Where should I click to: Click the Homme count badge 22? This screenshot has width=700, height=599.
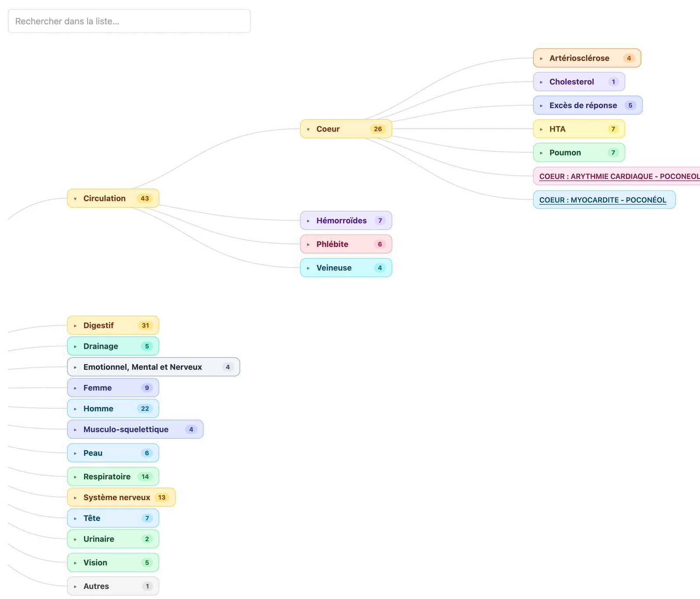point(145,408)
